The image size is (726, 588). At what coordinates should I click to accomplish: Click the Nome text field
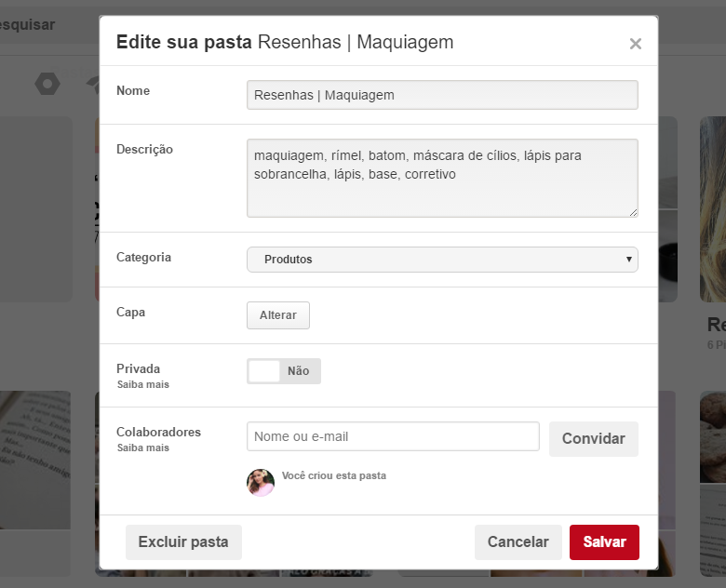coord(442,95)
